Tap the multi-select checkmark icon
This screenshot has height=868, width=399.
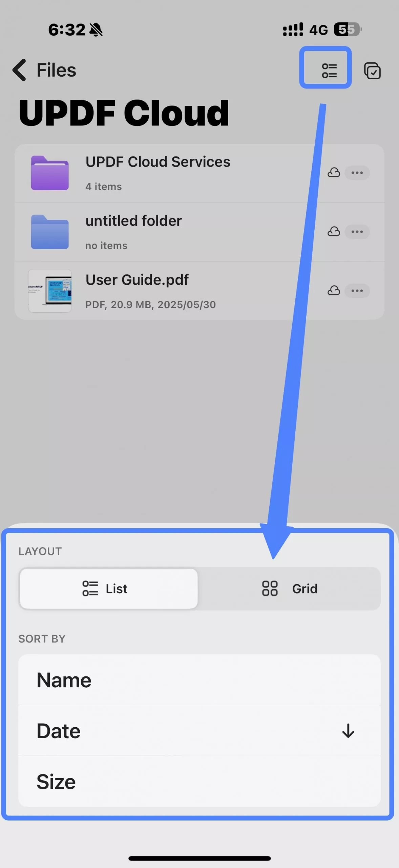pos(372,71)
